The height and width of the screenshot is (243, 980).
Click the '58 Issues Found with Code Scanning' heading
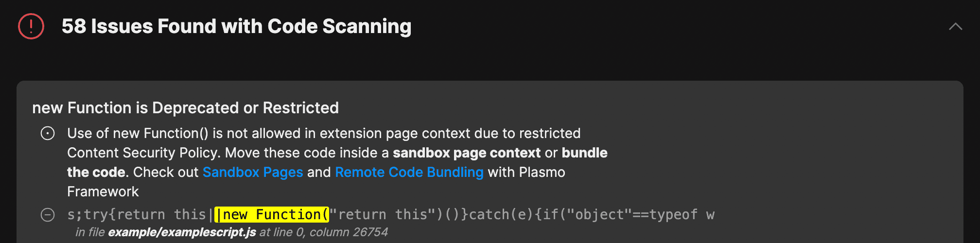click(x=236, y=26)
